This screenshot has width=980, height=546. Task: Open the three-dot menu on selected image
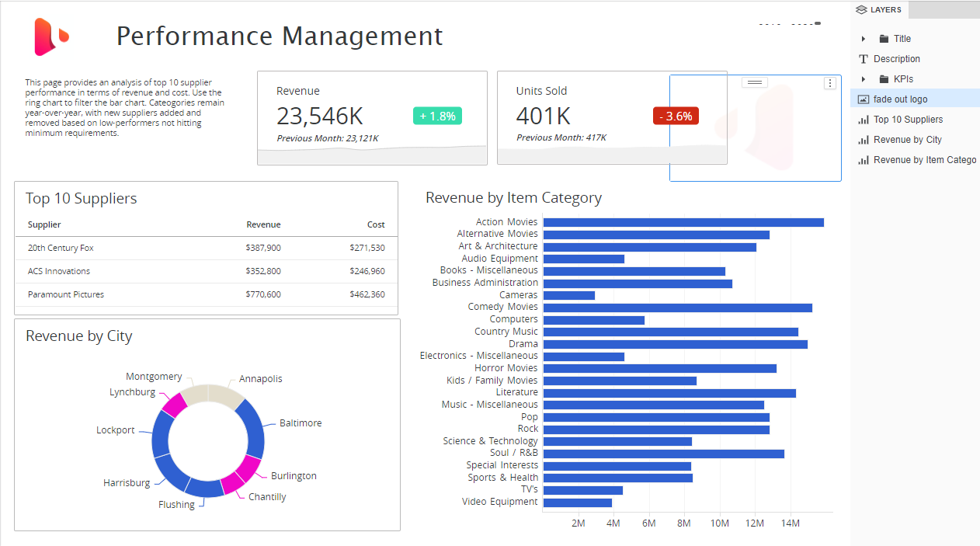tap(830, 83)
